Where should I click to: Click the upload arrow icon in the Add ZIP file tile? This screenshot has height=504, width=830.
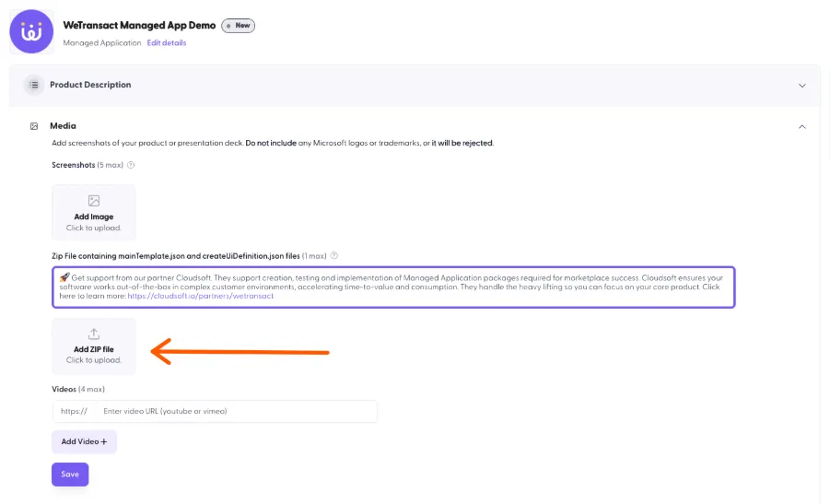point(94,334)
